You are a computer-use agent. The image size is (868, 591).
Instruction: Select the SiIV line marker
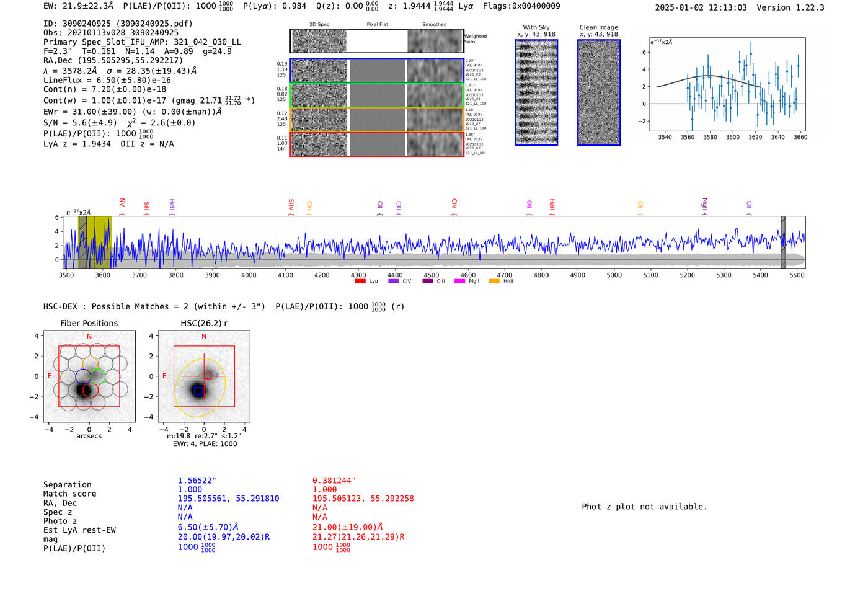291,207
